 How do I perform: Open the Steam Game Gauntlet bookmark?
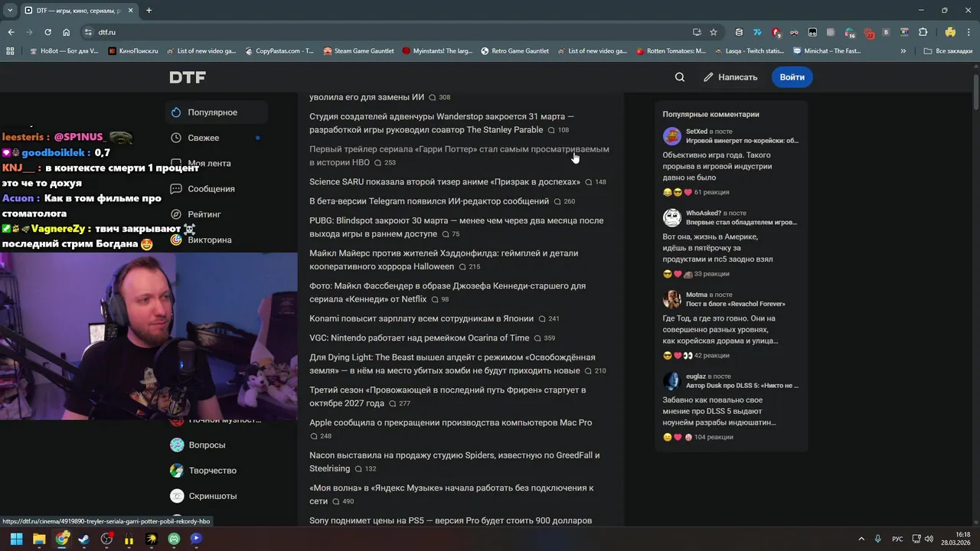click(358, 51)
